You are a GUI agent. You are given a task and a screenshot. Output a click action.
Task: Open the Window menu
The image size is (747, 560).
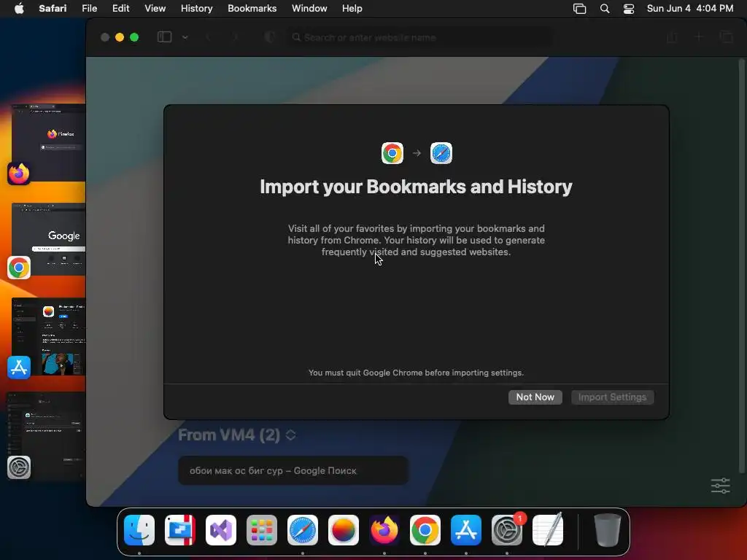click(309, 9)
